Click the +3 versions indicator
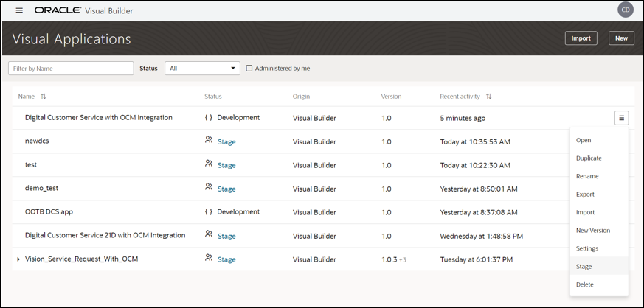This screenshot has height=308, width=644. 403,260
